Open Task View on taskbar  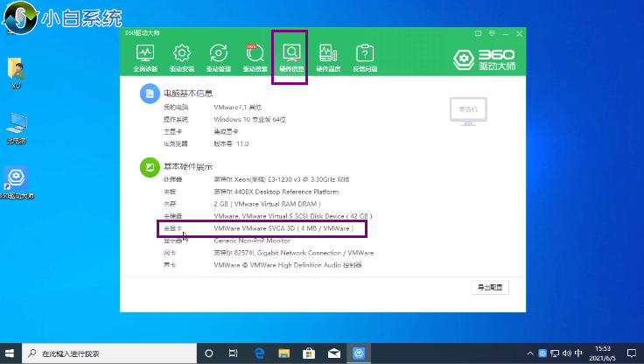(234, 353)
